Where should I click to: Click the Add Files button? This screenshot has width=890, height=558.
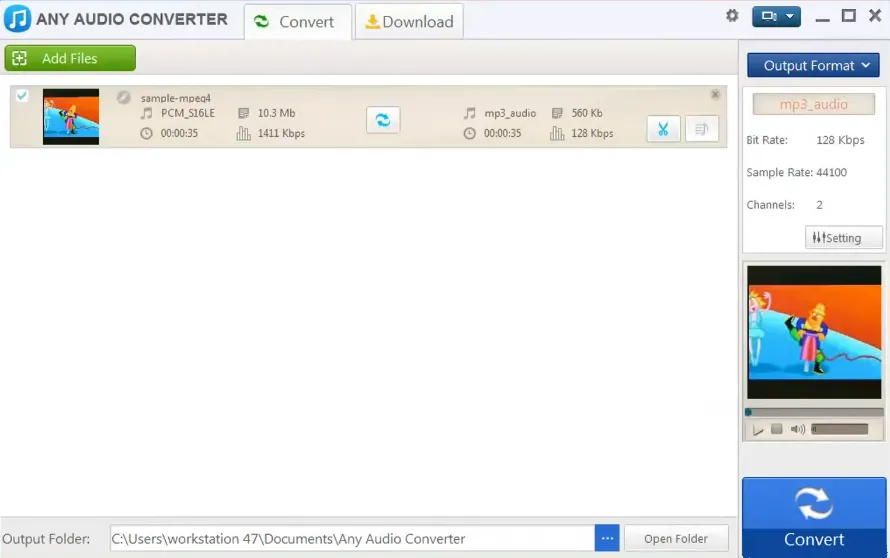click(x=70, y=58)
